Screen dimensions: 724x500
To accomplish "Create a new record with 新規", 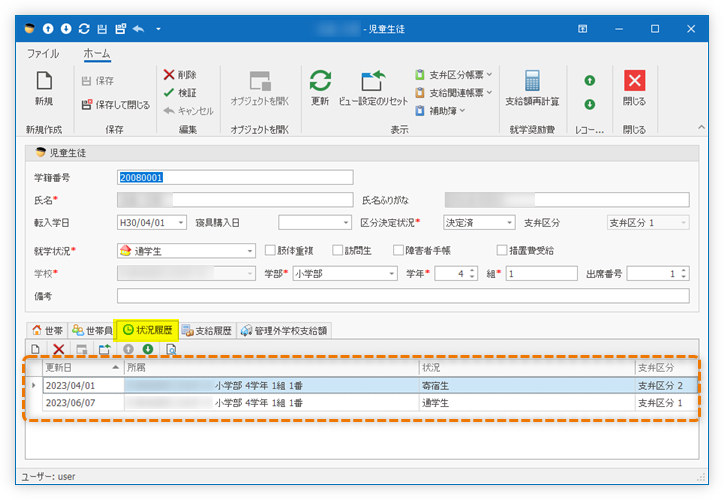I will pos(44,89).
